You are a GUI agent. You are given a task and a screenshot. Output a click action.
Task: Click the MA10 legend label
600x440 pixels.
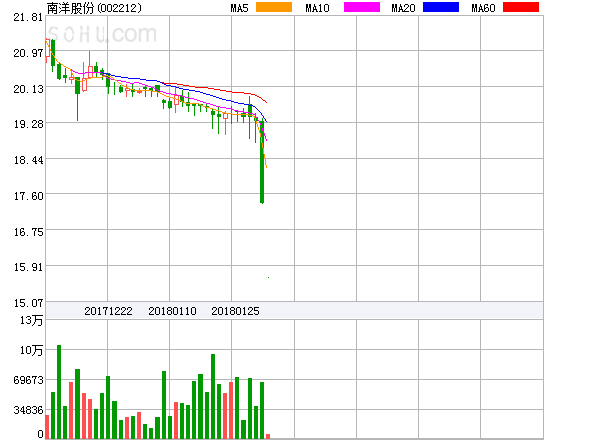[317, 8]
